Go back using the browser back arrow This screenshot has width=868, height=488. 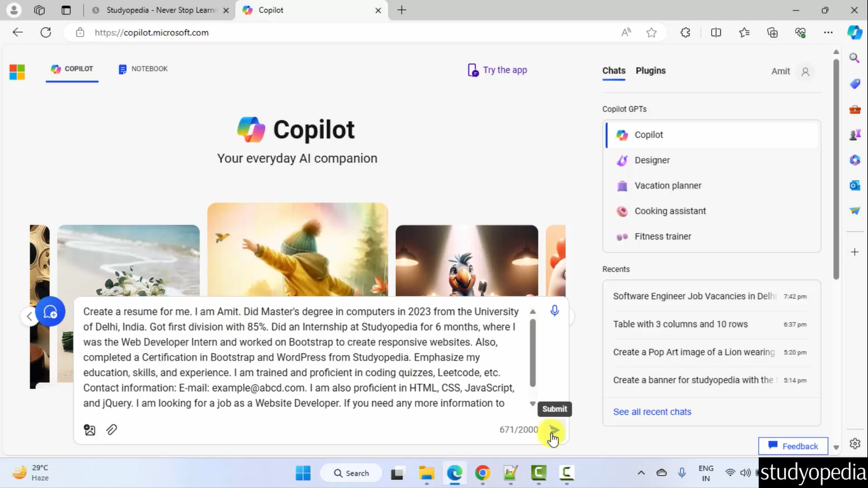coord(18,32)
